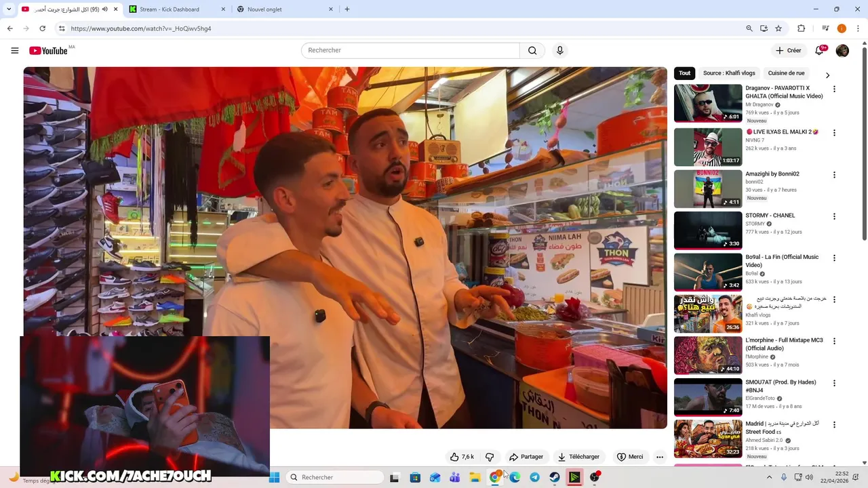
Task: Open the L'morphine mixtape video thumbnail
Action: [708, 355]
